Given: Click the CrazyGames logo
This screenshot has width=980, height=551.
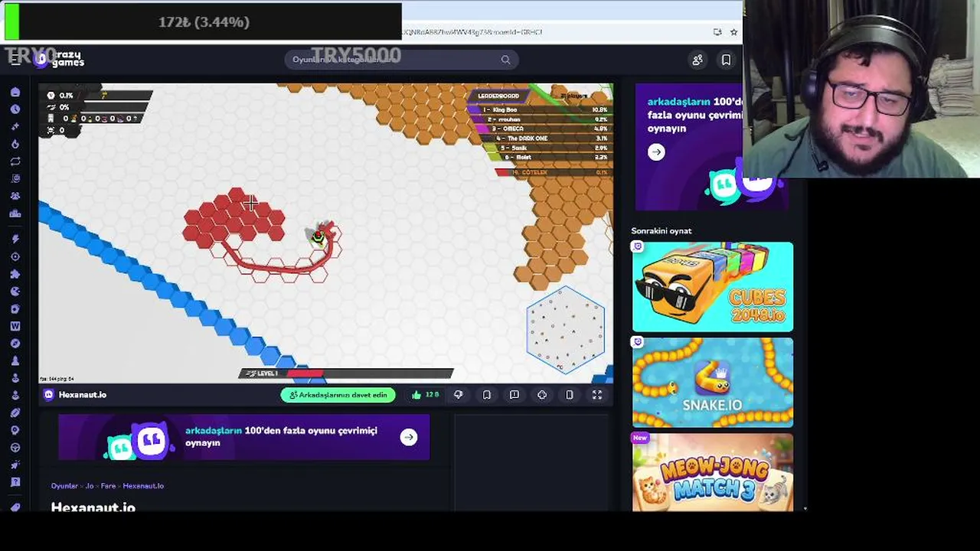Looking at the screenshot, I should click(x=60, y=59).
